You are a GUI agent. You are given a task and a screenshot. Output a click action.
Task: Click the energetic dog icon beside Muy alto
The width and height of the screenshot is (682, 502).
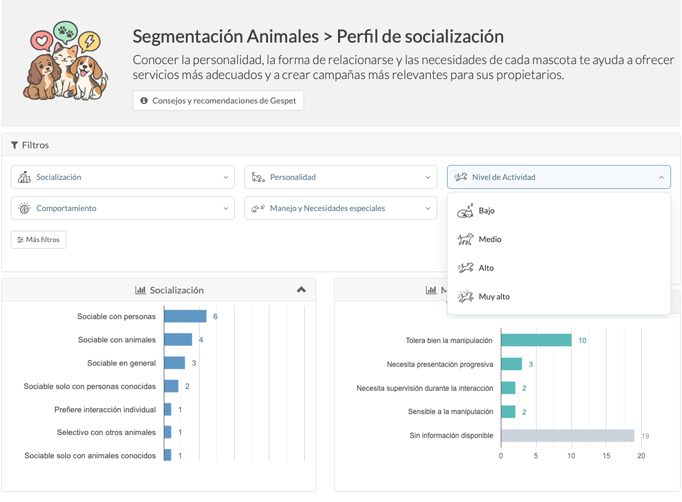tap(465, 297)
